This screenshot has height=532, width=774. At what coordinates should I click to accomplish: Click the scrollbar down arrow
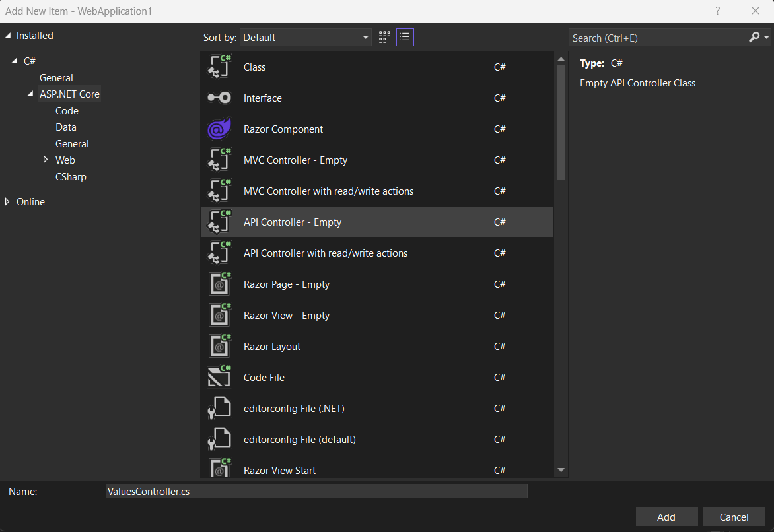coord(561,470)
